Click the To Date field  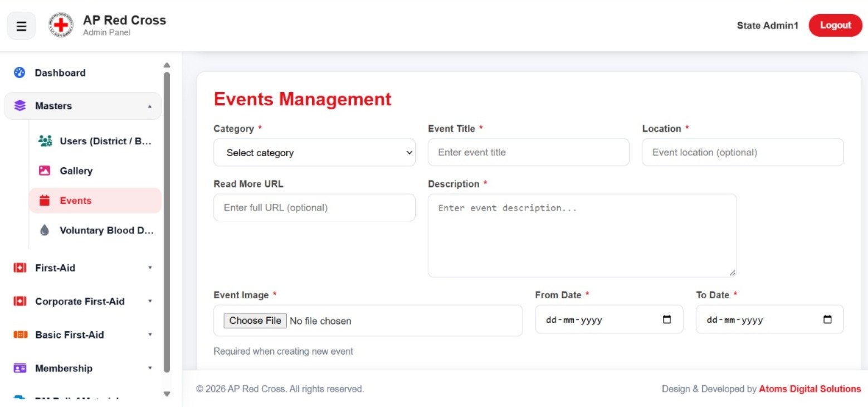click(x=770, y=319)
